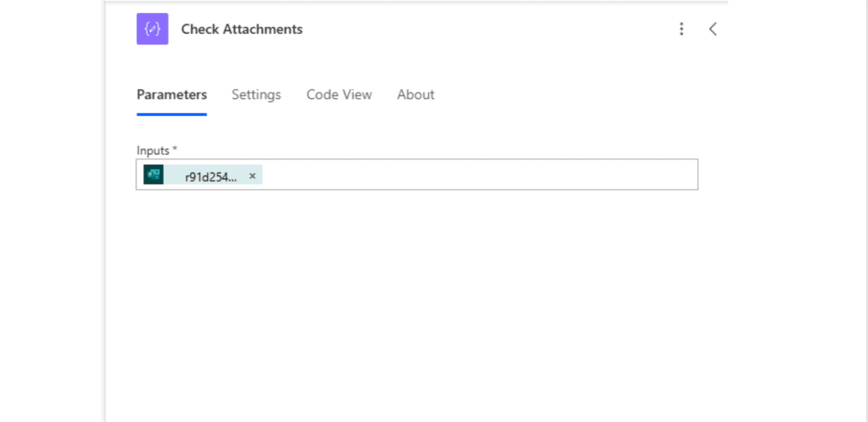Image resolution: width=868 pixels, height=422 pixels.
Task: Click the blue underline beneath Parameters
Action: coord(172,114)
